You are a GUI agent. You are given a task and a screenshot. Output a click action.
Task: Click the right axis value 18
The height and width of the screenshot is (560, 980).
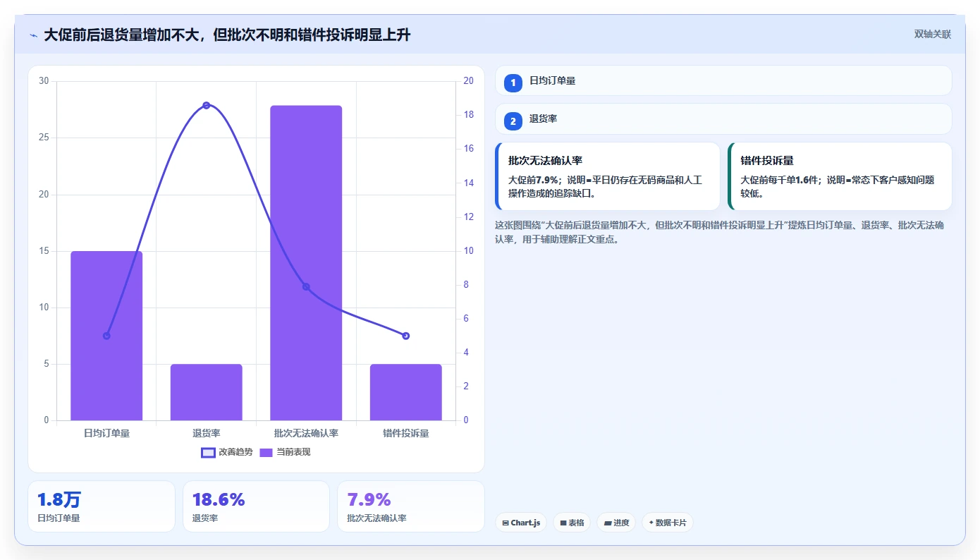[x=469, y=115]
